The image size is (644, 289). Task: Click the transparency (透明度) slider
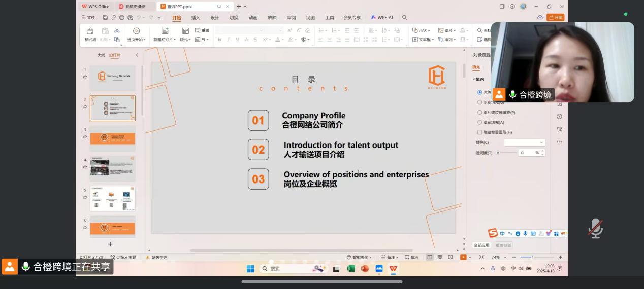[x=506, y=153]
